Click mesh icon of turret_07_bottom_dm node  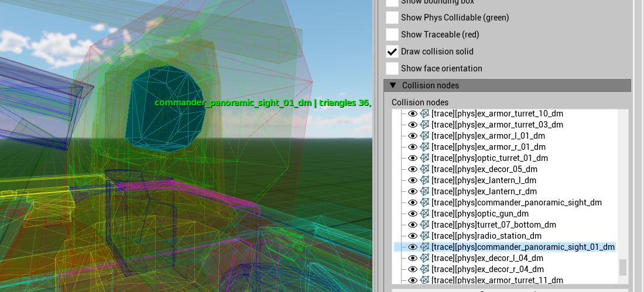click(425, 225)
